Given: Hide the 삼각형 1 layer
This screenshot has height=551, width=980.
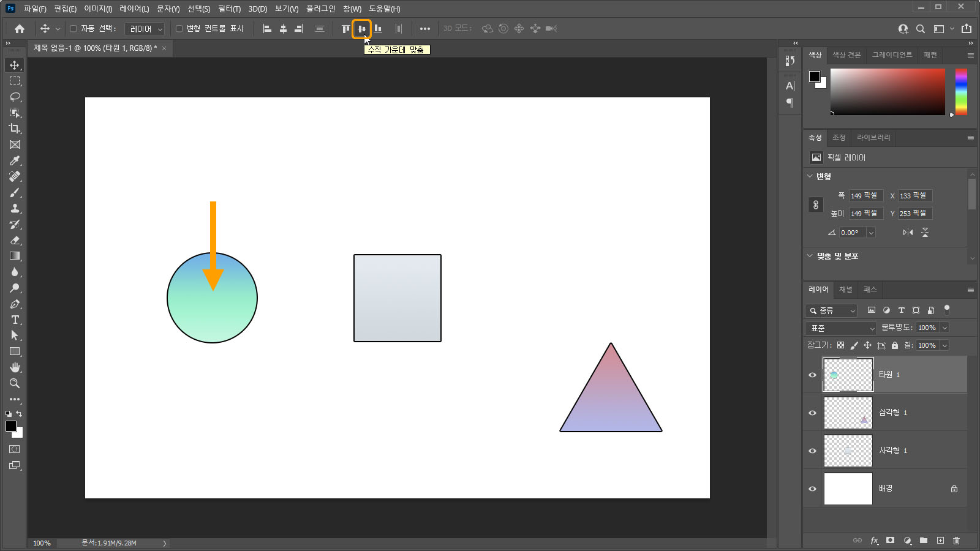Looking at the screenshot, I should pos(813,413).
